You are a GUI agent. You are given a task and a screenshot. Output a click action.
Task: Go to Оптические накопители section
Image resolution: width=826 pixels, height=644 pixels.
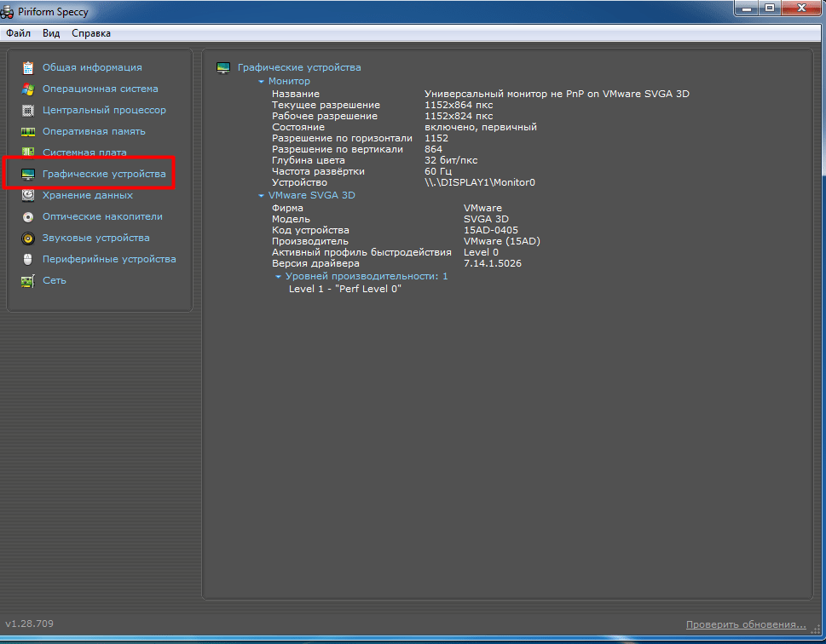coord(102,216)
